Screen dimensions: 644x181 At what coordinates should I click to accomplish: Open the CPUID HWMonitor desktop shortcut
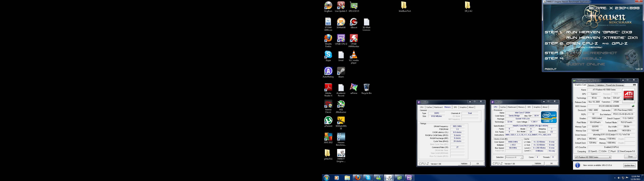[354, 41]
